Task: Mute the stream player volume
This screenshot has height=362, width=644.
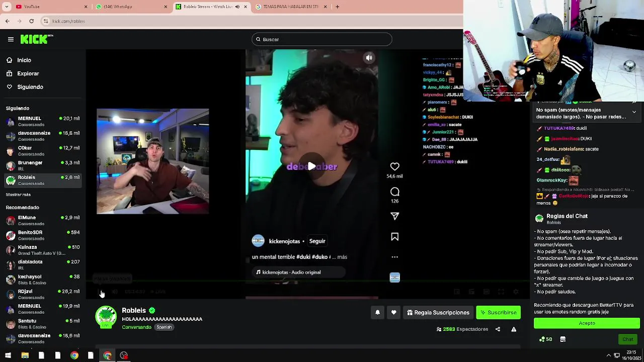Action: pyautogui.click(x=115, y=292)
